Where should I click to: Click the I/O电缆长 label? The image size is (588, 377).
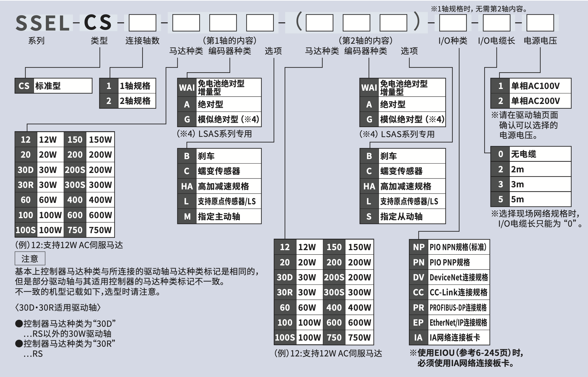(497, 41)
